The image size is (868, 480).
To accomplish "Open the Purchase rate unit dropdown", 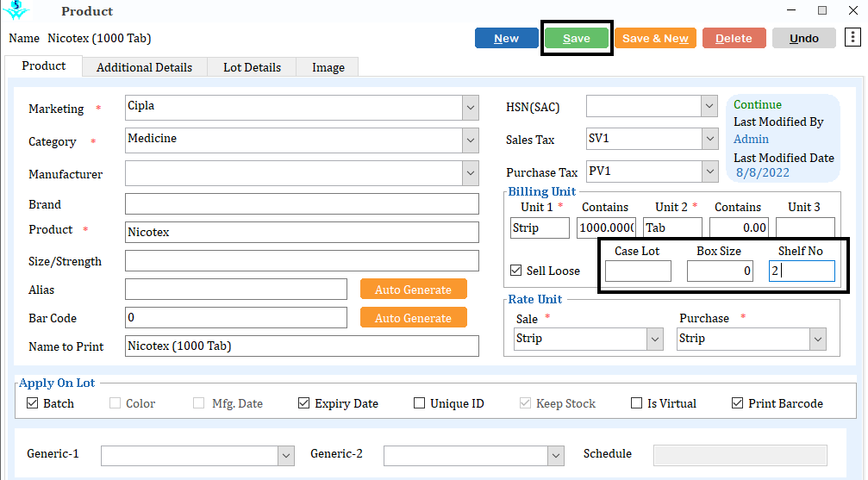I will pyautogui.click(x=818, y=340).
